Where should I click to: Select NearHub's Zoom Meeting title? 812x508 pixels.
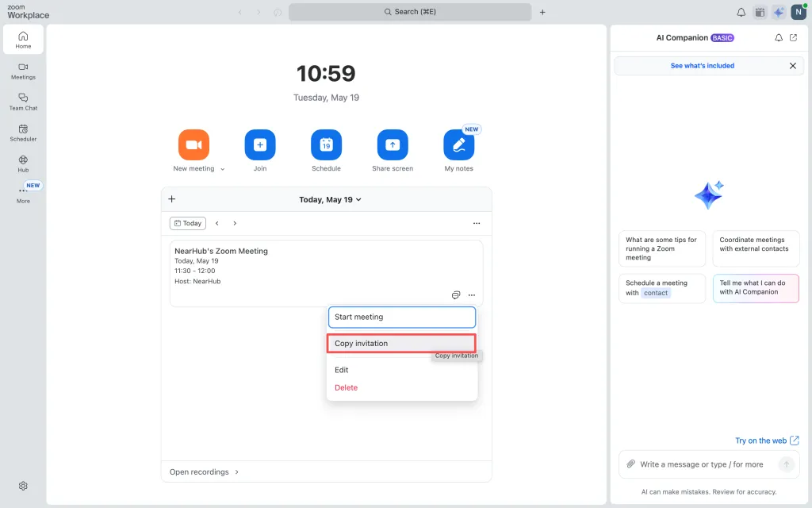pos(221,251)
